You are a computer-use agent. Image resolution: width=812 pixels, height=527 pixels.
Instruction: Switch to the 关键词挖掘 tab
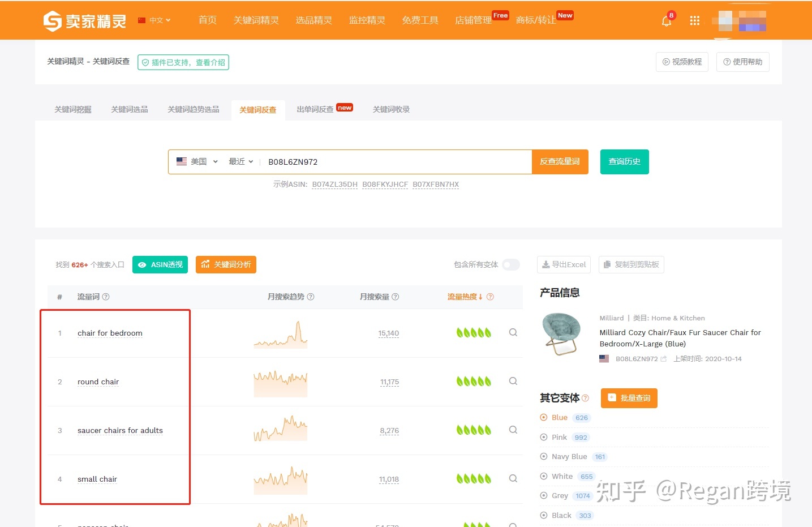click(73, 110)
